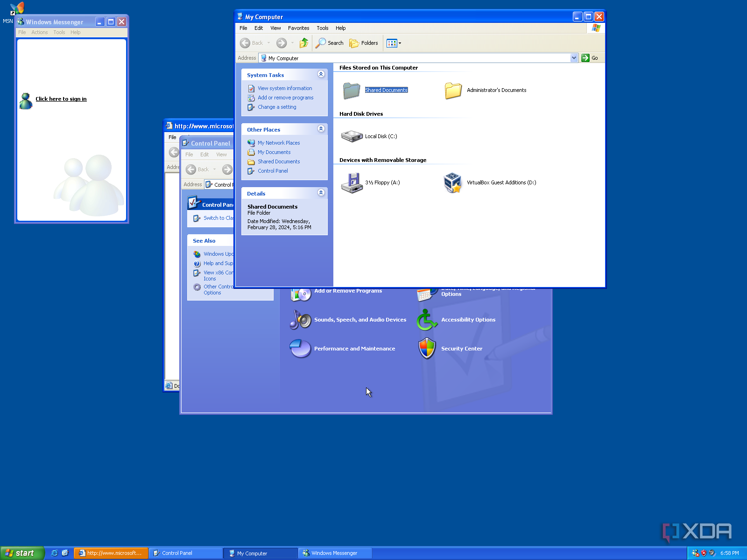
Task: Open the Address bar dropdown
Action: [x=574, y=57]
